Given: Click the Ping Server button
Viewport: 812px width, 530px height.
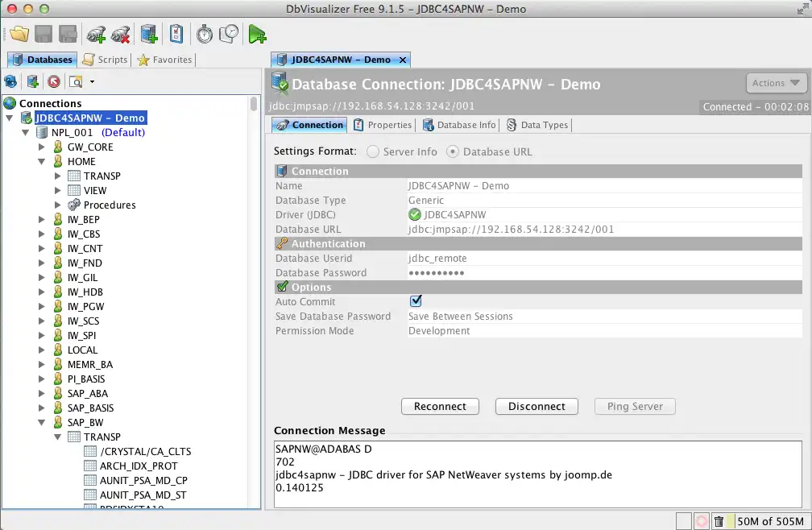Looking at the screenshot, I should pos(635,406).
